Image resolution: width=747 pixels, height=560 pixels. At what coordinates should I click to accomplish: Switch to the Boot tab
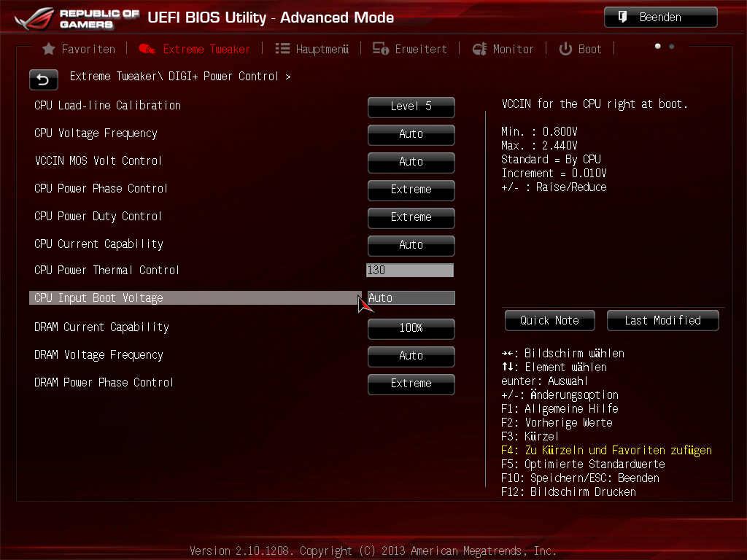pos(580,49)
